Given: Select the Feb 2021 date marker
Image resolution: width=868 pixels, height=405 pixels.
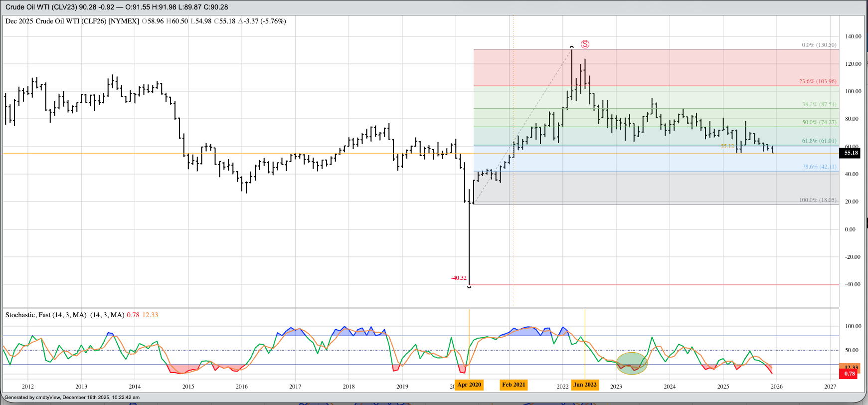Looking at the screenshot, I should tap(514, 385).
